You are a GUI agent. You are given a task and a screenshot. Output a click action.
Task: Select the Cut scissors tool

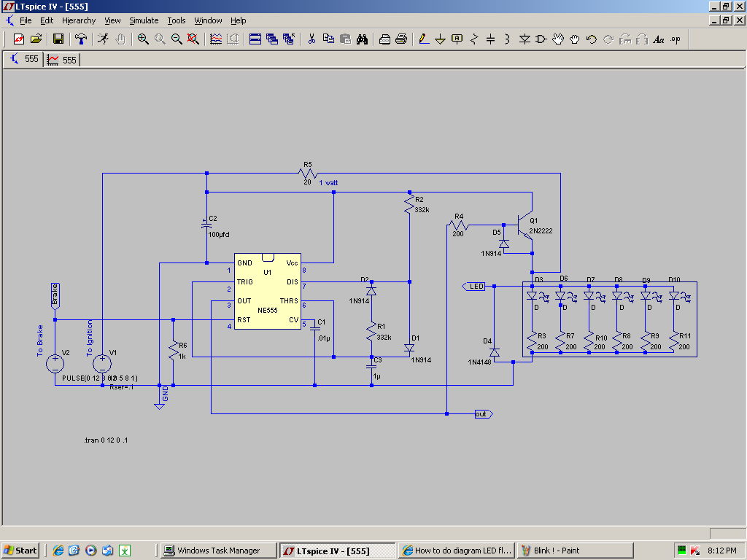(x=311, y=39)
